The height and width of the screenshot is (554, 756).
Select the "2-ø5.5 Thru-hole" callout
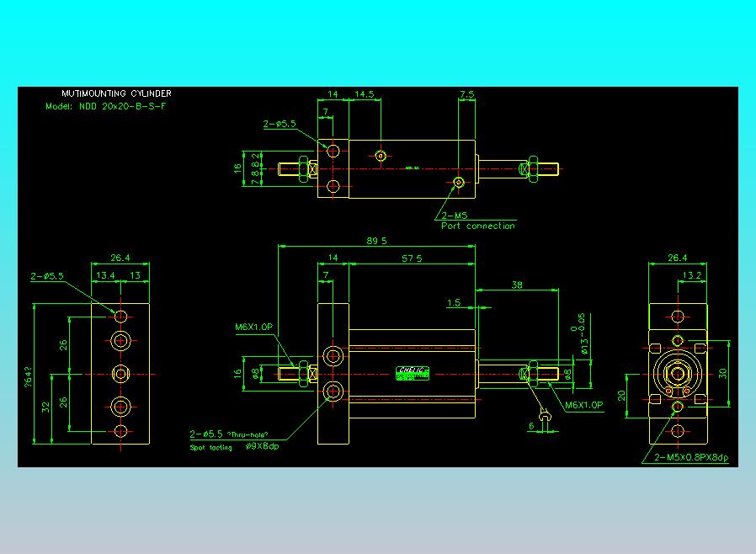(228, 434)
